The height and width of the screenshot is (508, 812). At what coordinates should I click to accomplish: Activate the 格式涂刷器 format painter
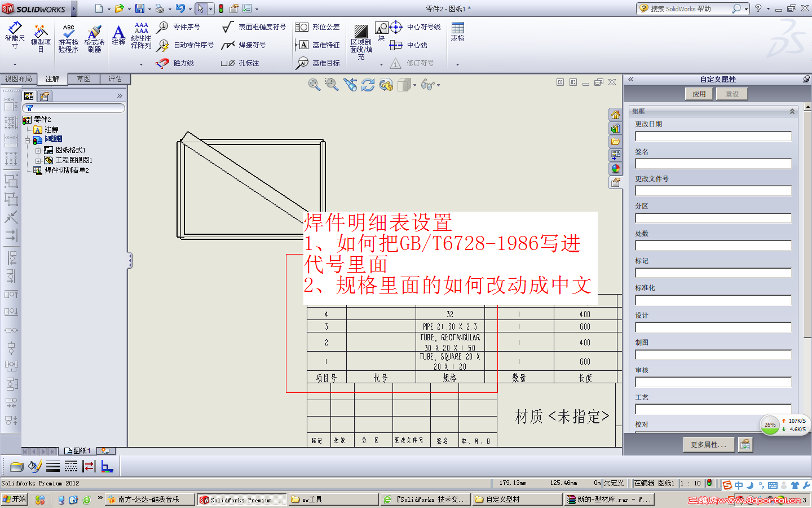[x=94, y=38]
